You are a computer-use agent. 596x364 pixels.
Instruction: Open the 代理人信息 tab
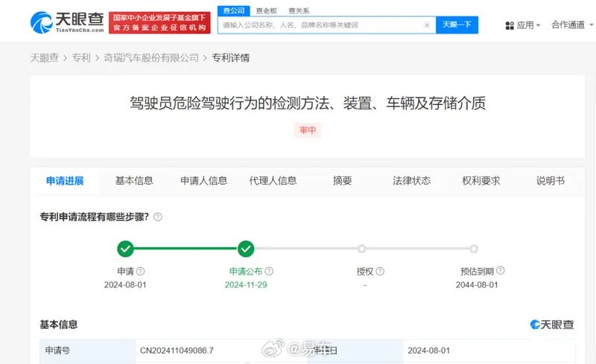(x=273, y=181)
